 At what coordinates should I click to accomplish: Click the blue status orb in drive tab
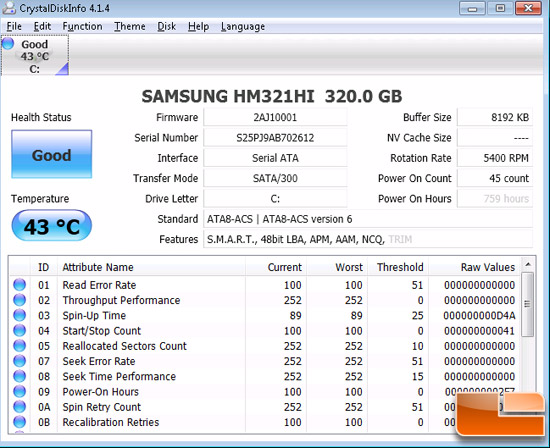pos(8,44)
